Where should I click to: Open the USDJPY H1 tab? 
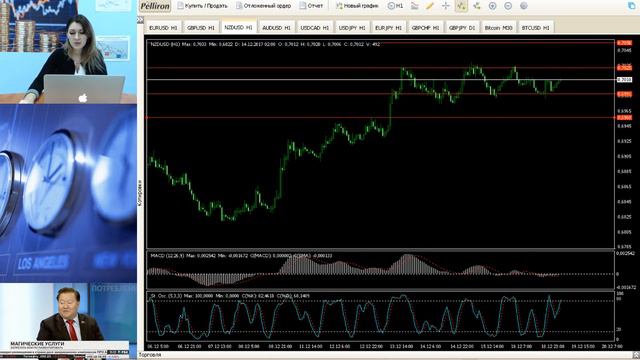click(352, 28)
